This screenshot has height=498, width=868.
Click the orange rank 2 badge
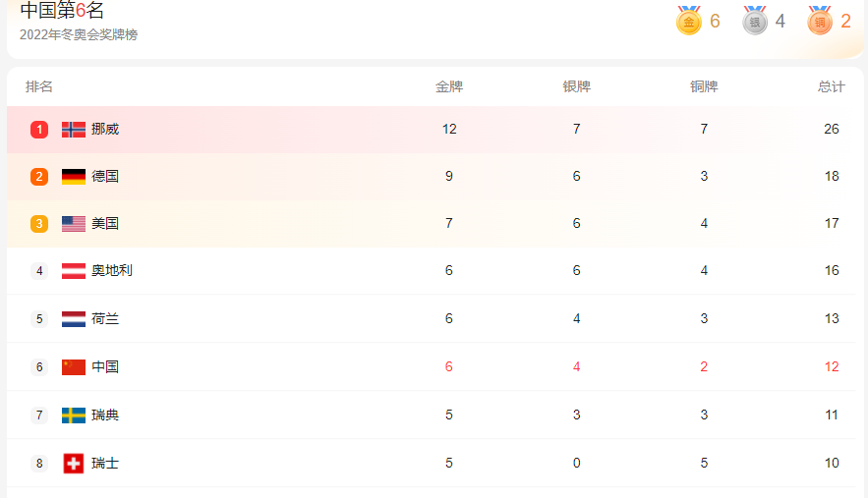(39, 177)
